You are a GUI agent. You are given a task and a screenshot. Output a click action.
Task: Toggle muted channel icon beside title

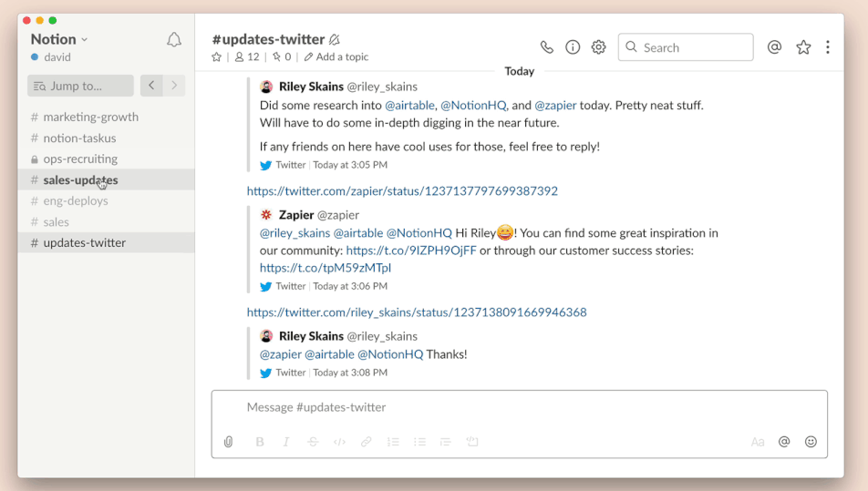(334, 40)
